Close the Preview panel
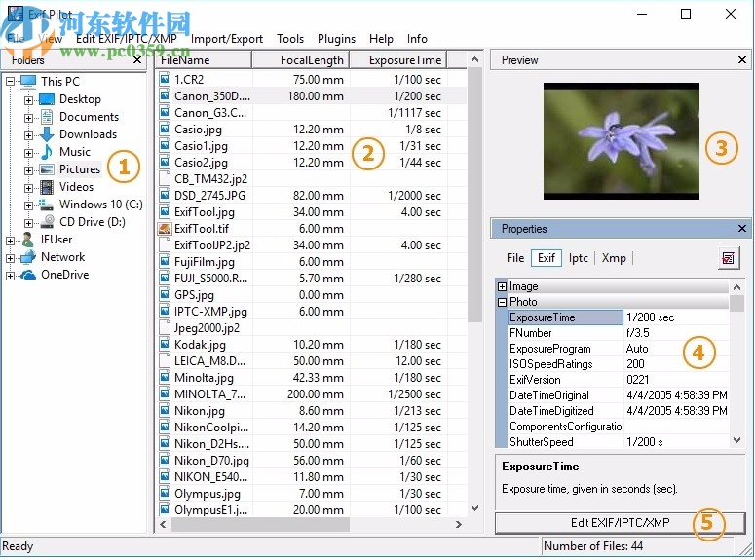Viewport: 755px width, 560px height. click(742, 60)
